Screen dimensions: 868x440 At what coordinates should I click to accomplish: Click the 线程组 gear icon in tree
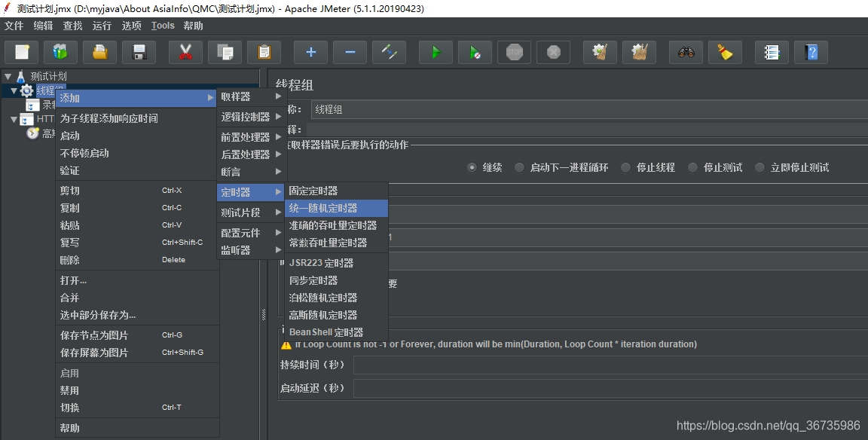pos(26,90)
